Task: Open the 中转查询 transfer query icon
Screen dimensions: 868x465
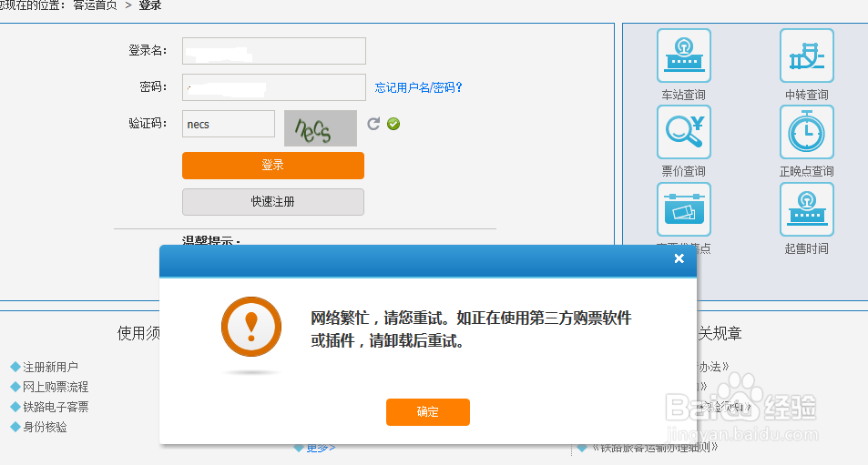Action: coord(807,56)
